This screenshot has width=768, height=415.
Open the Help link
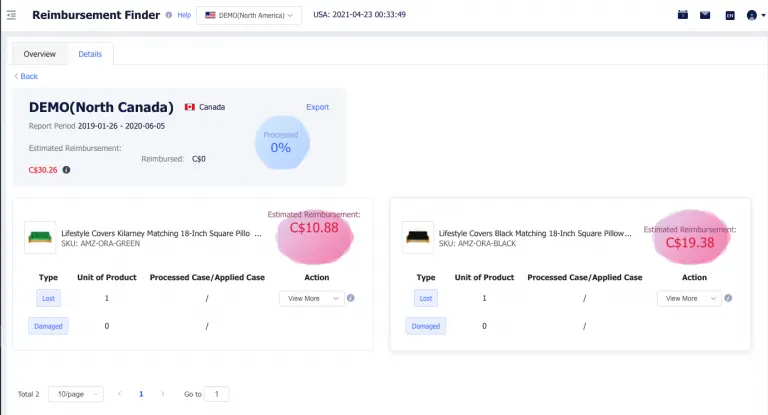(x=184, y=15)
